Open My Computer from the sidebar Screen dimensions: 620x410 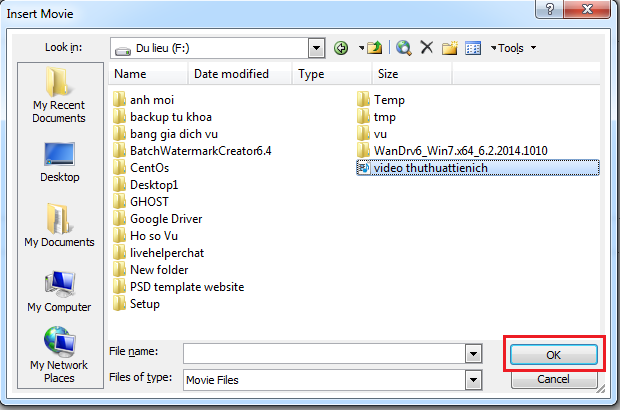coord(59,290)
